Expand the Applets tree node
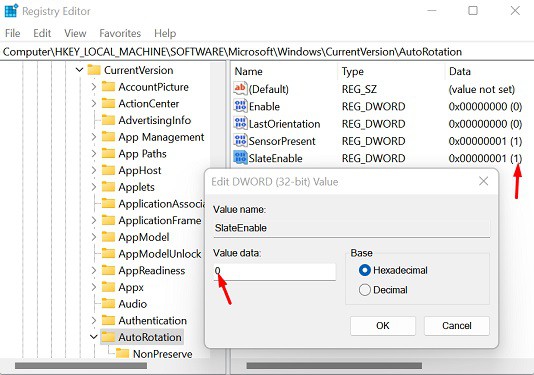This screenshot has height=375, width=534. pyautogui.click(x=94, y=187)
